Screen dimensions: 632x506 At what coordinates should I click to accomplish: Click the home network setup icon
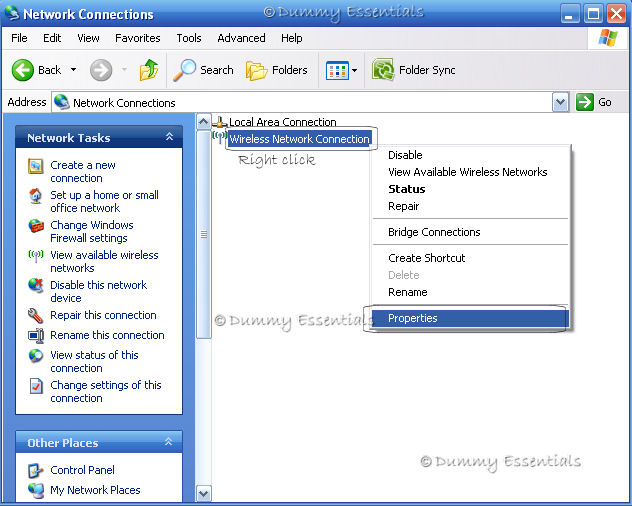coord(35,196)
